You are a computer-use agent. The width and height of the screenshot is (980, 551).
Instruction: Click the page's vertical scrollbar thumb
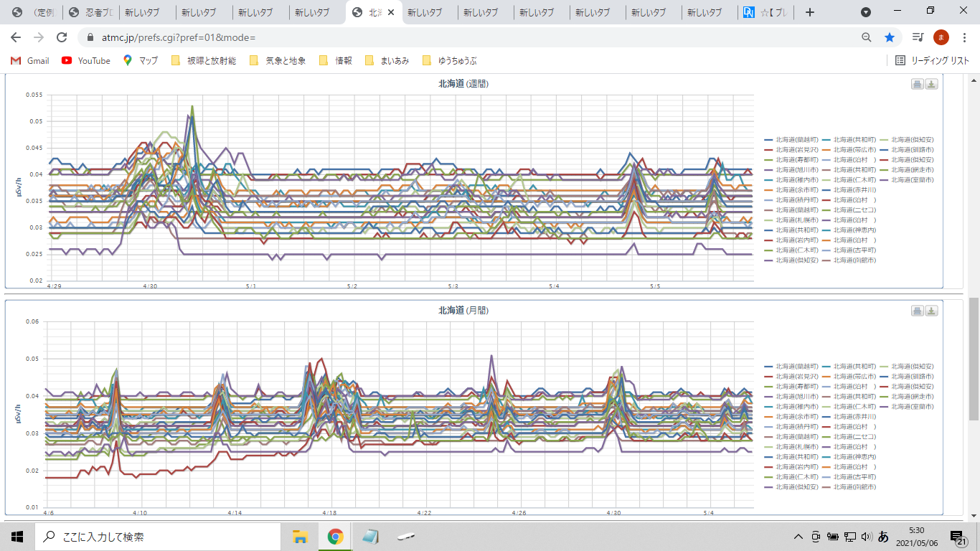pyautogui.click(x=974, y=359)
